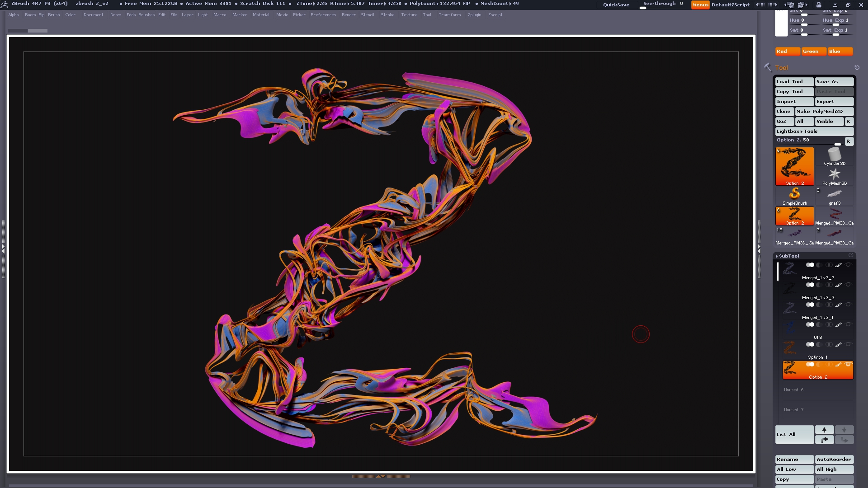Toggle polypaint brush icon on the 018 subtool

click(838, 325)
